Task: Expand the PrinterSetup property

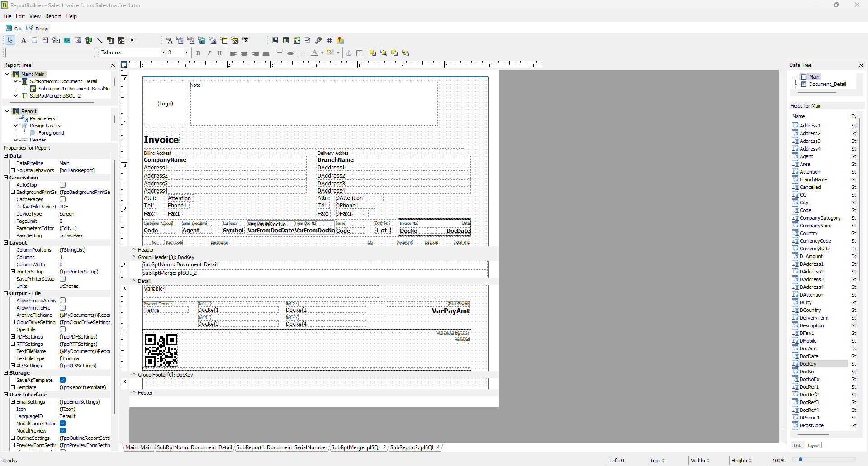Action: click(13, 272)
